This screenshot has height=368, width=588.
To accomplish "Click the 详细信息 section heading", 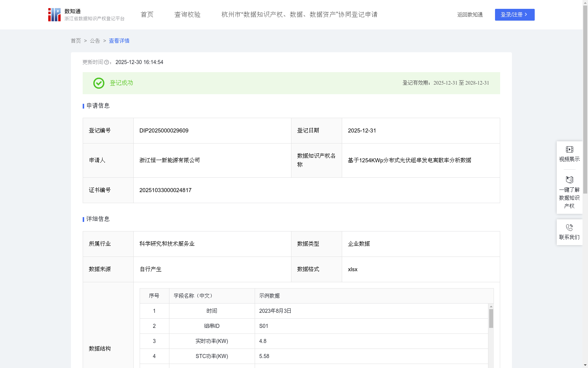I will 98,219.
